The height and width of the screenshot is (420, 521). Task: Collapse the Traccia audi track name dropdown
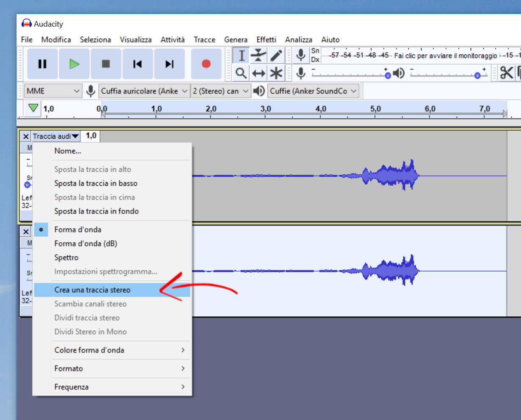tap(56, 136)
